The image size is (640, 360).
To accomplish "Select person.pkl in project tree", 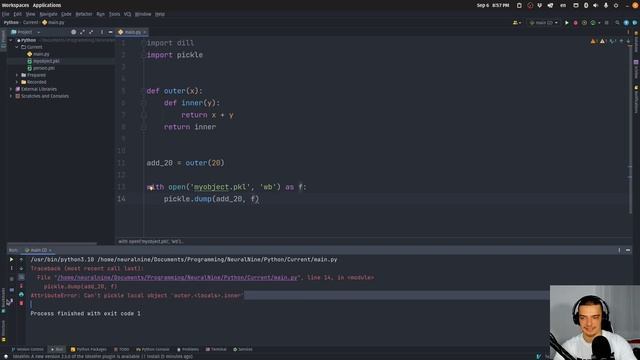I will [x=44, y=68].
